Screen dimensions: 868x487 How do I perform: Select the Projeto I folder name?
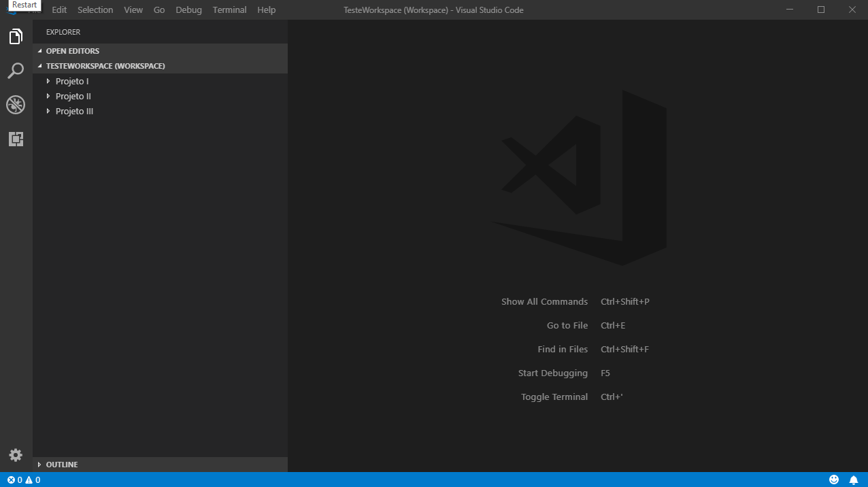[x=72, y=81]
